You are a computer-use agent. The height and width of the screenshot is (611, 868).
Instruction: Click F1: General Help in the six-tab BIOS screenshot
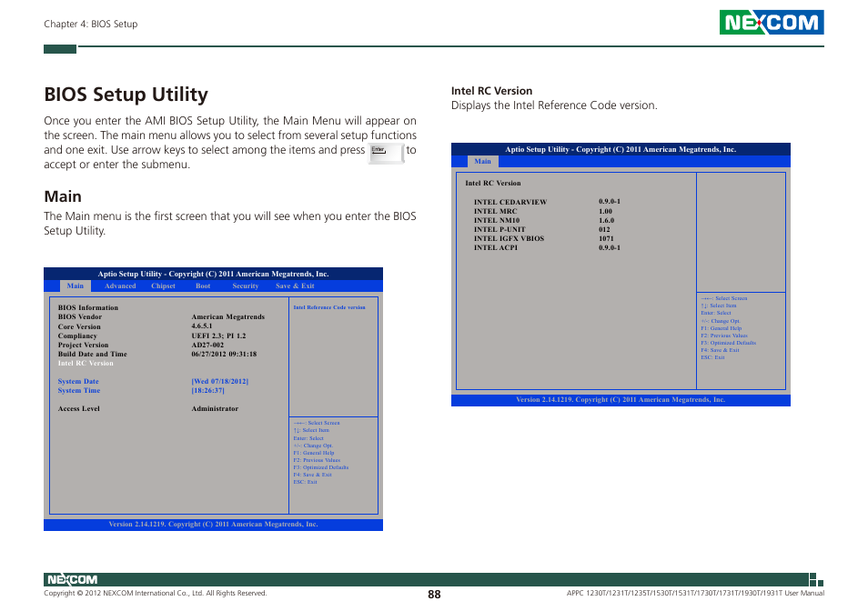click(x=314, y=453)
